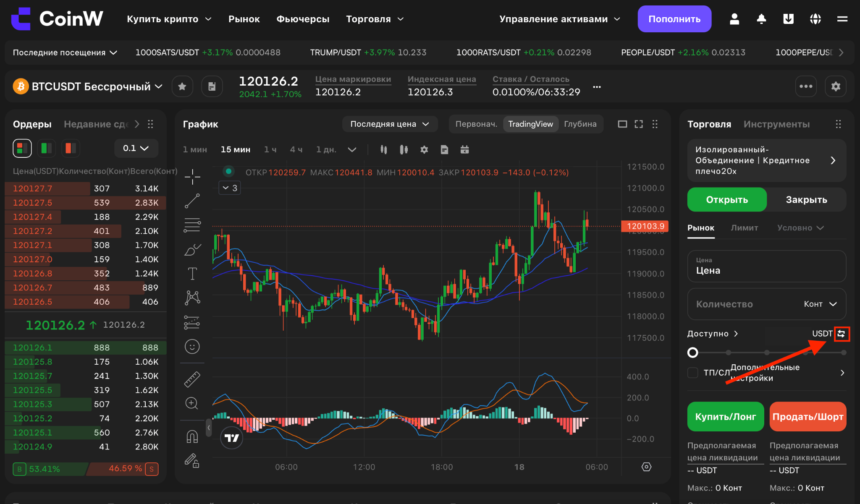The width and height of the screenshot is (860, 504).
Task: Switch chart to Глубина tab
Action: tap(580, 124)
